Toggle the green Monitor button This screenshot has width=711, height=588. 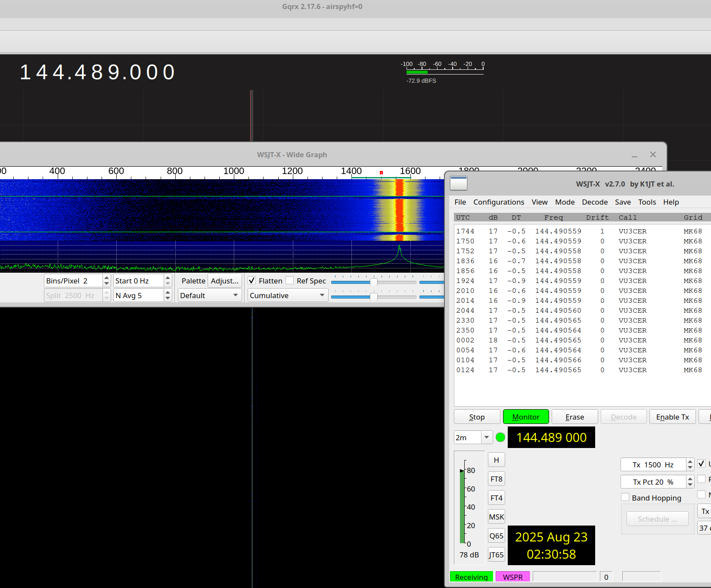(x=526, y=417)
